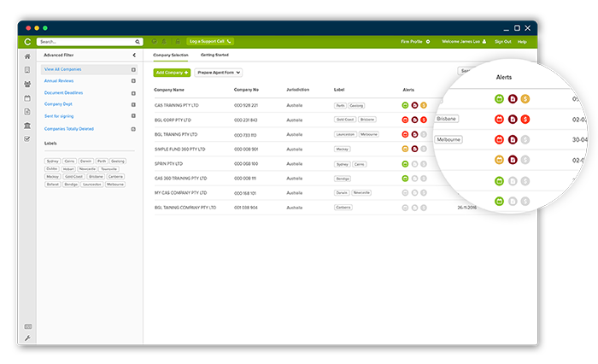
Task: Toggle the box beside View All Companies
Action: click(x=133, y=69)
